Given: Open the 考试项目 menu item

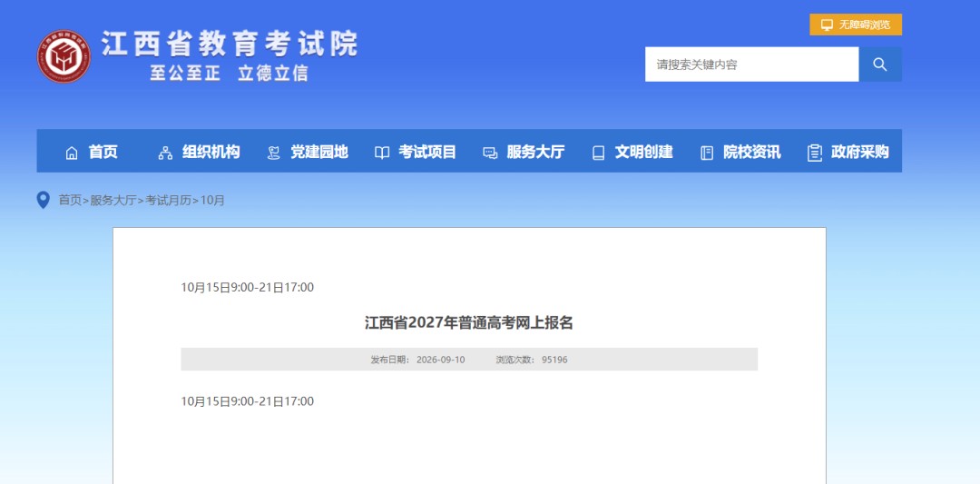Looking at the screenshot, I should [x=427, y=152].
